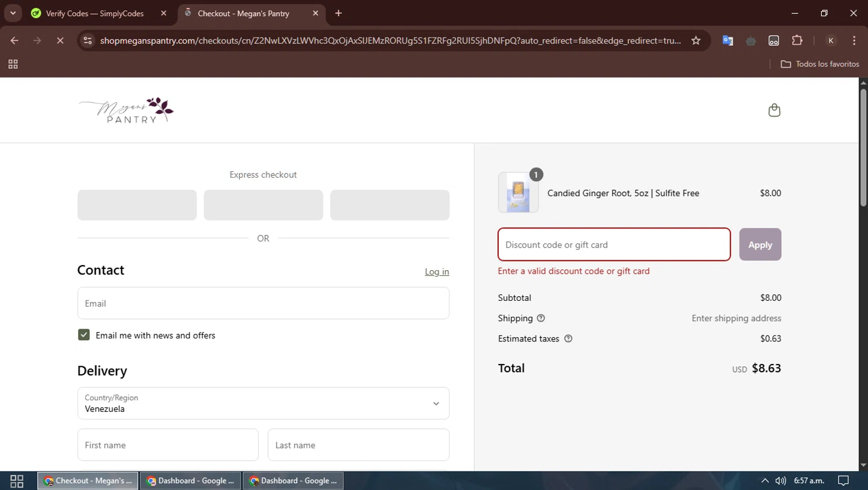Click the Email input field
868x490 pixels.
[x=263, y=303]
